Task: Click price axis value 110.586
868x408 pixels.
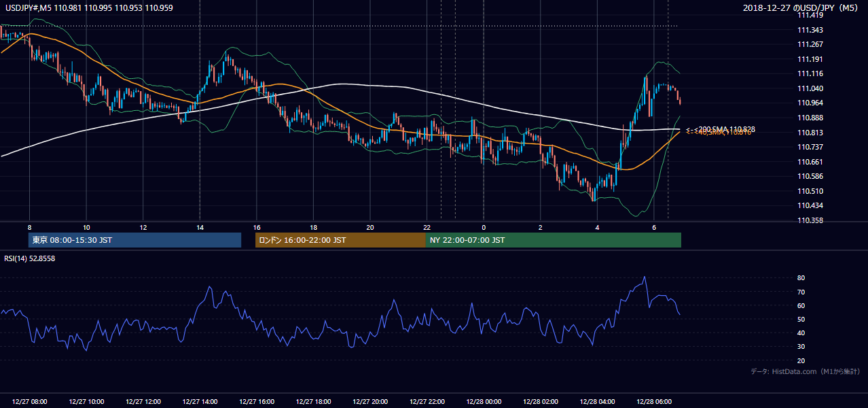Action: click(x=810, y=176)
